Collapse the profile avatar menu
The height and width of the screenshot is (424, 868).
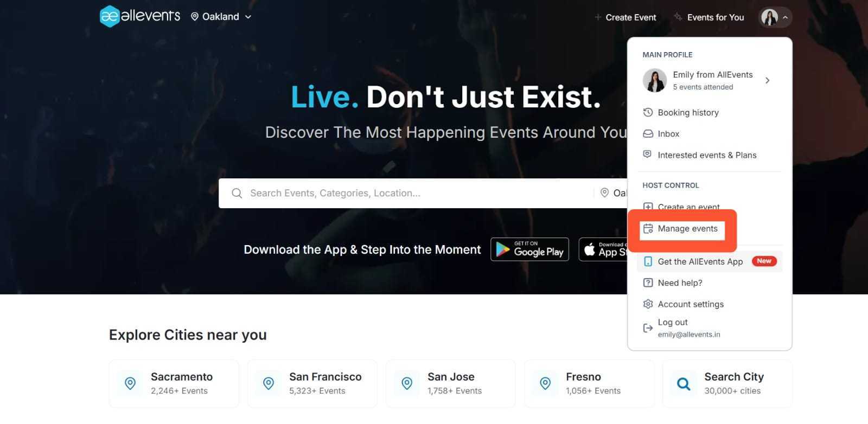tap(776, 17)
